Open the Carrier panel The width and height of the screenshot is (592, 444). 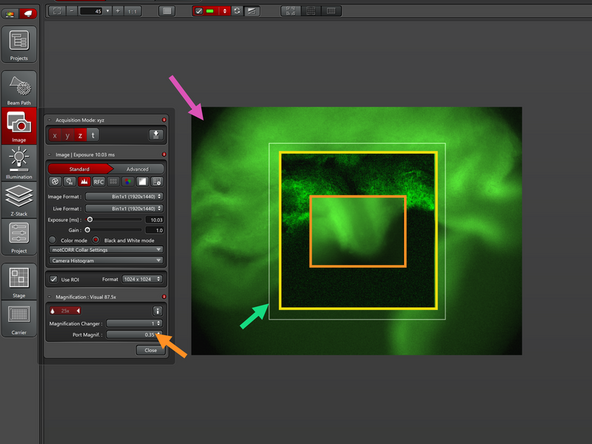[x=19, y=318]
